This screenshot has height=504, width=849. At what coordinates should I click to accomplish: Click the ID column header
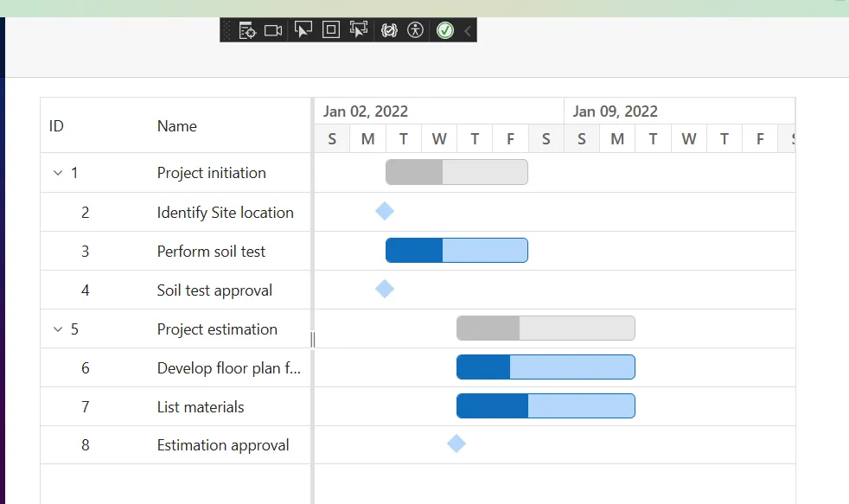click(94, 125)
